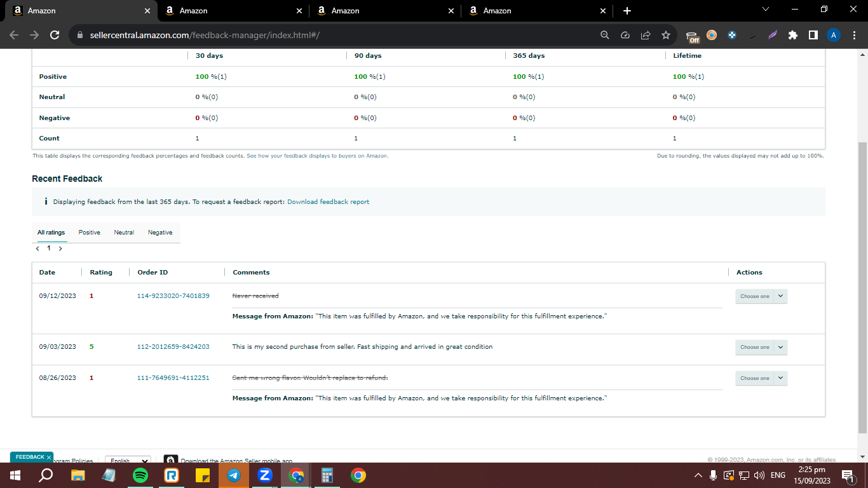Expand the Chrome tab search chevron
This screenshot has width=868, height=488.
tap(765, 10)
